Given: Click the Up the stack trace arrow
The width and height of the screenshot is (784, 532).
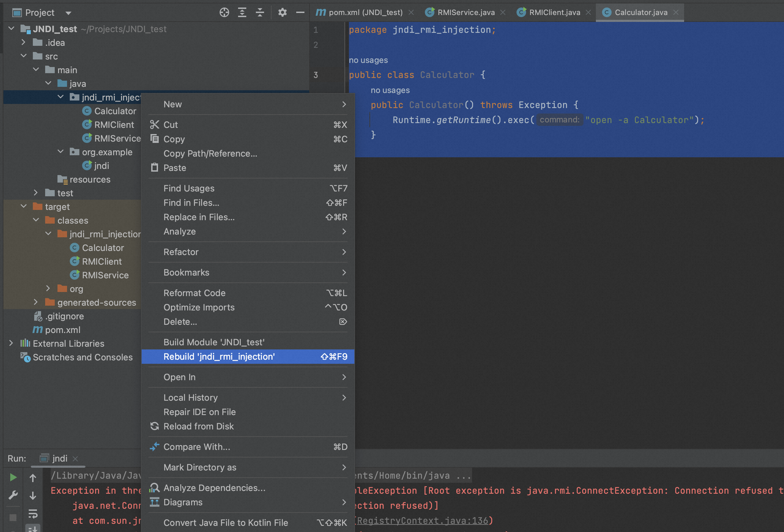Looking at the screenshot, I should 33,477.
